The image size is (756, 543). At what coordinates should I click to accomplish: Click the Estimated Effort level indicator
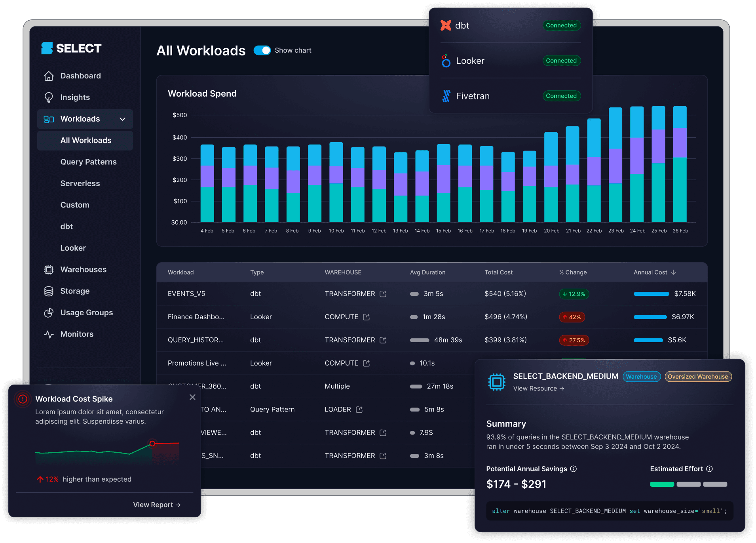[x=688, y=484]
